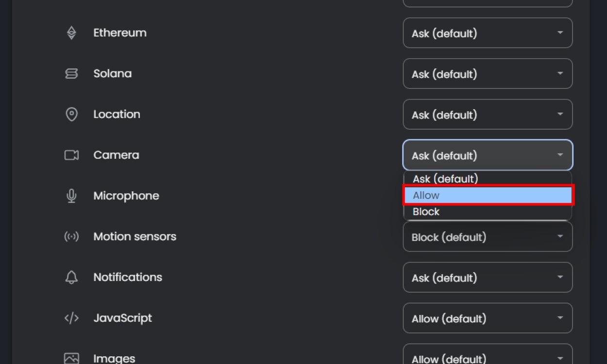Expand the JavaScript permission dropdown
The image size is (607, 364).
[488, 318]
